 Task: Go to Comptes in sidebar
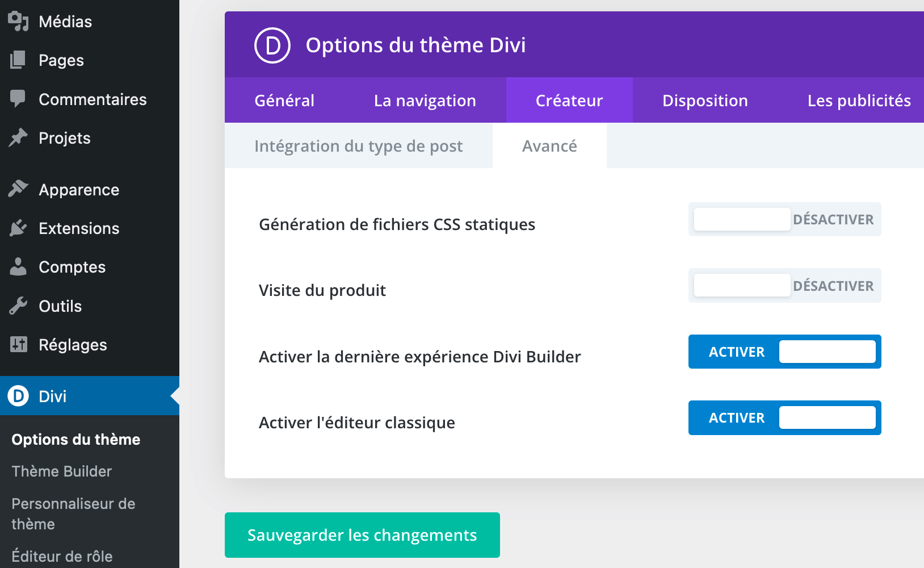coord(72,267)
